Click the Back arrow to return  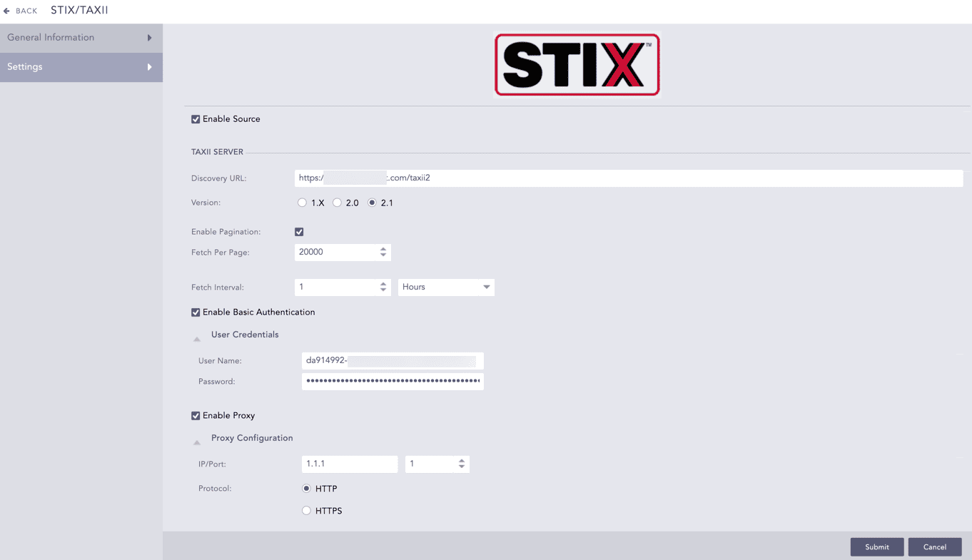tap(8, 10)
